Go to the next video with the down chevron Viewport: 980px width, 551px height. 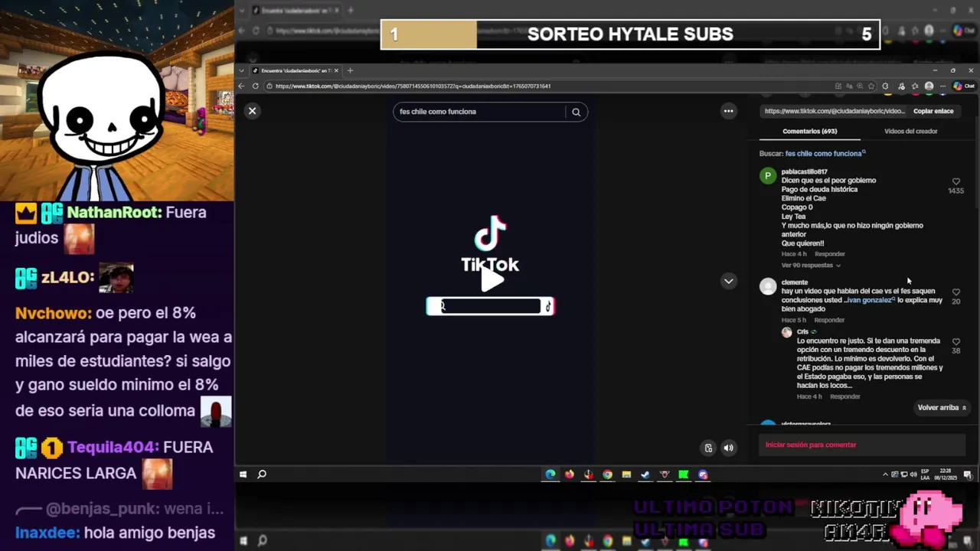pos(729,281)
